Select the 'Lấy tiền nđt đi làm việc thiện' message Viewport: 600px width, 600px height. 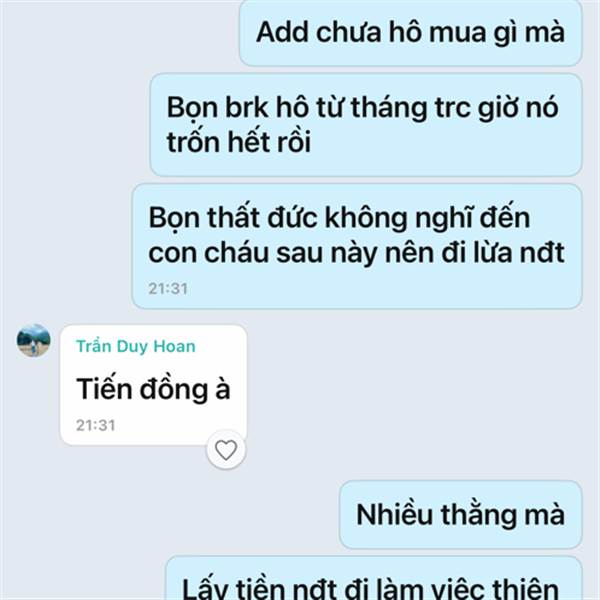(x=374, y=578)
